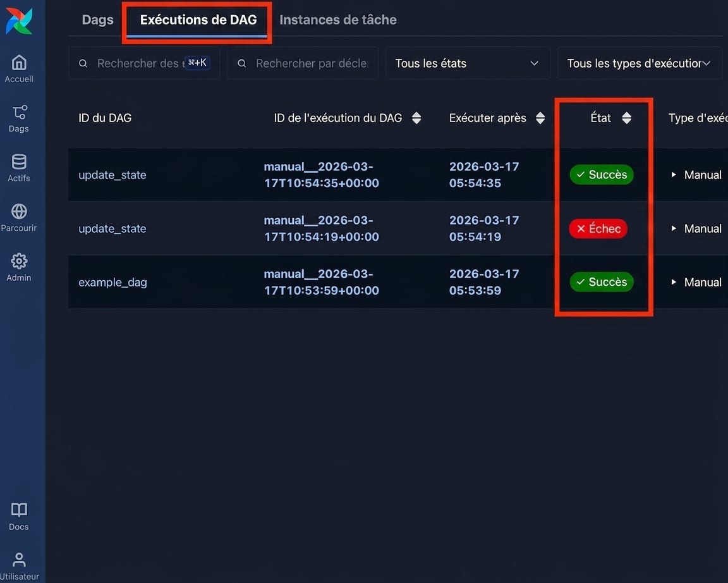Click date 2026-03-17 05:53:59
Image resolution: width=728 pixels, height=583 pixels.
point(484,282)
